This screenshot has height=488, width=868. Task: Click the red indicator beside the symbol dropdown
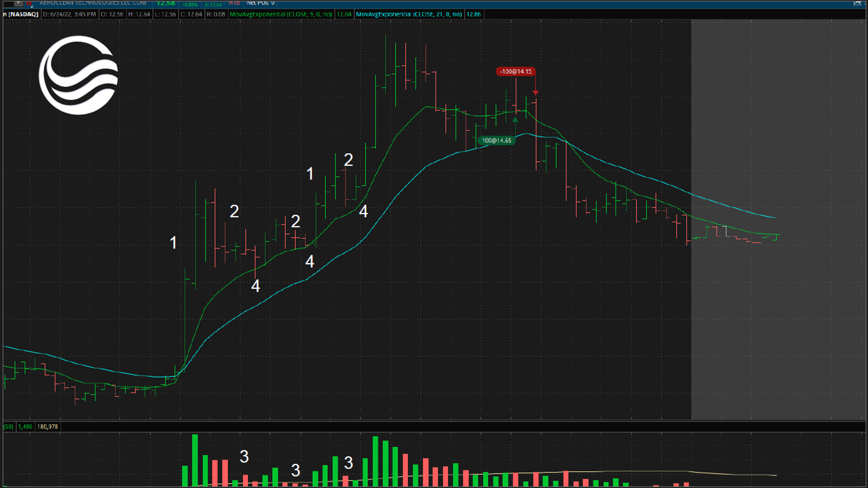click(30, 3)
